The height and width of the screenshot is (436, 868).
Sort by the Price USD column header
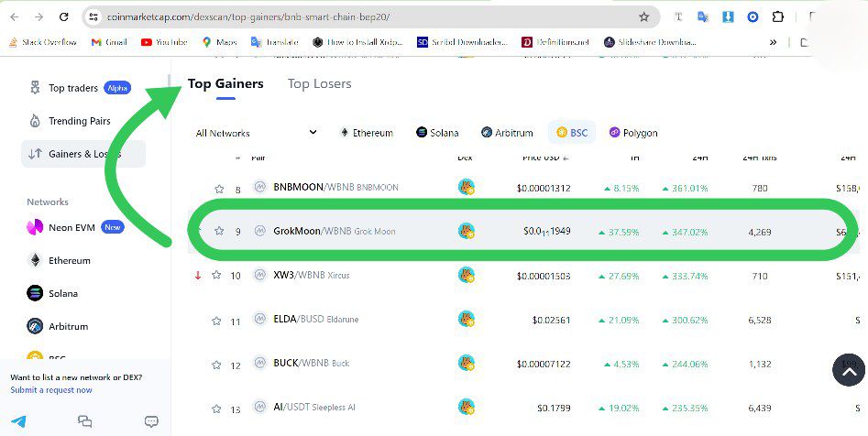pos(545,158)
